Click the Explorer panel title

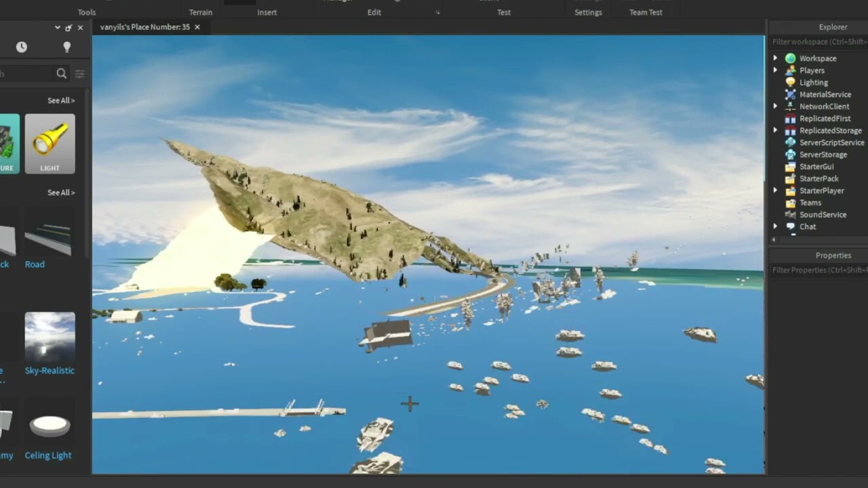pyautogui.click(x=833, y=27)
